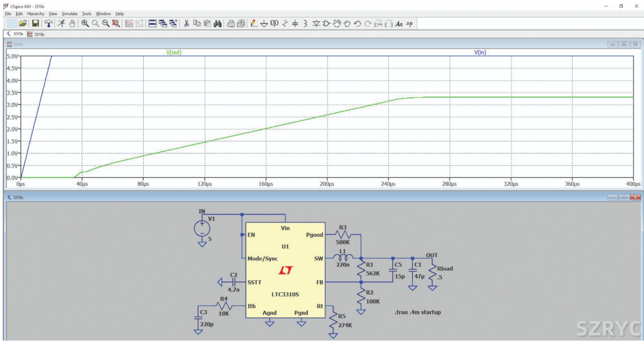Click the V(in) trace label
Viewport: 644px width, 341px height.
pyautogui.click(x=480, y=53)
